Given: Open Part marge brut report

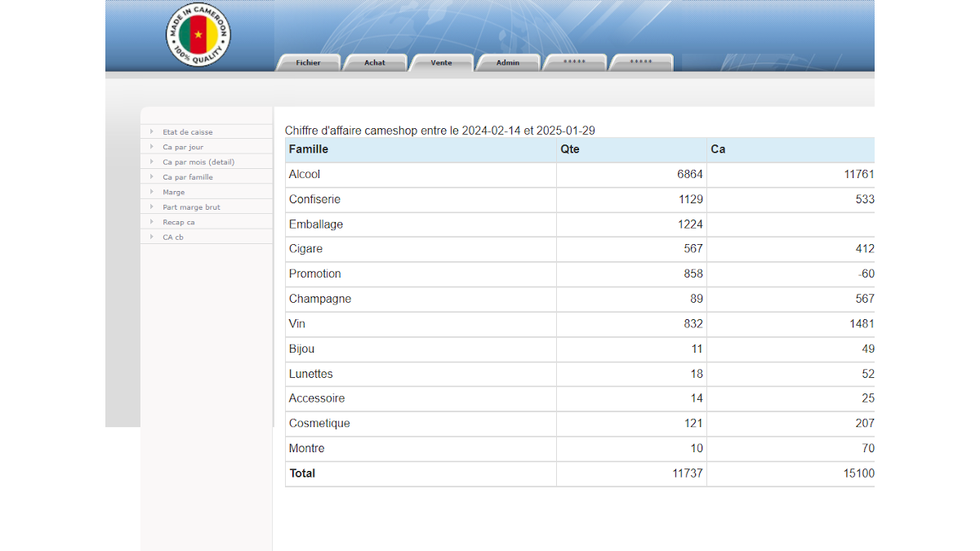Looking at the screenshot, I should (192, 207).
